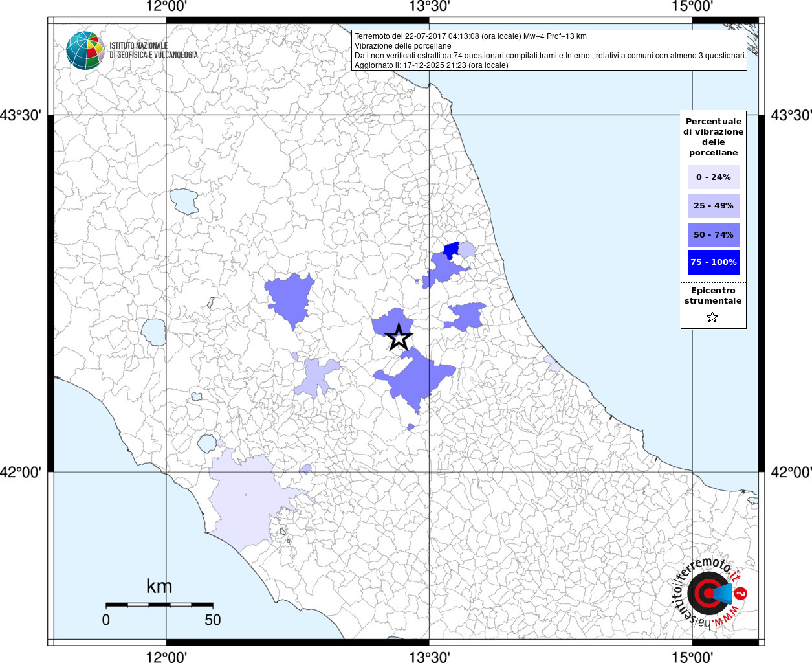Select the 0 - 24% legend swatch
The width and height of the screenshot is (812, 663).
coord(713,177)
